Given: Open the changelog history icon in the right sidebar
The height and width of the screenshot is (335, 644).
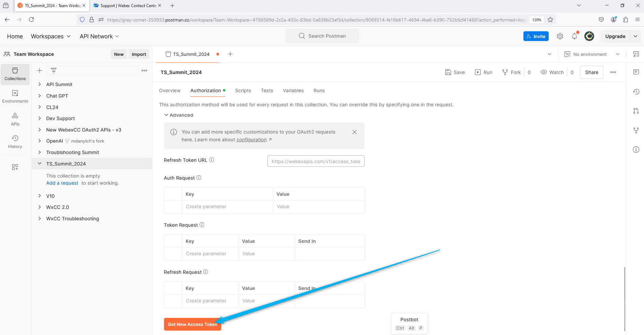Looking at the screenshot, I should [636, 91].
